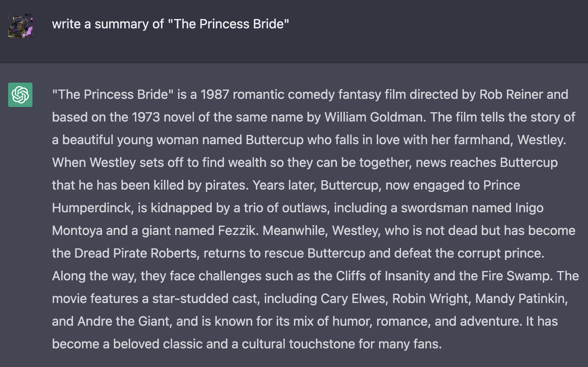This screenshot has height=367, width=588.
Task: Click the name "Mandy Patinkin" in the response
Action: click(x=521, y=299)
